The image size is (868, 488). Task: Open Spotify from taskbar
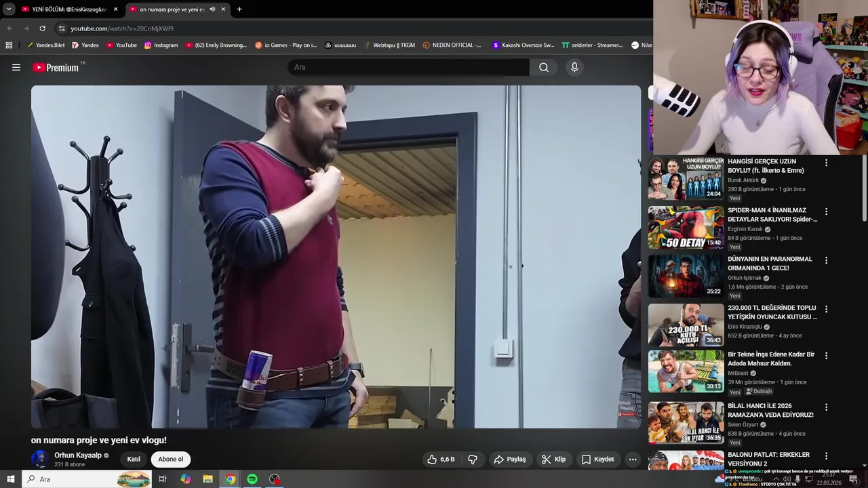coord(252,479)
